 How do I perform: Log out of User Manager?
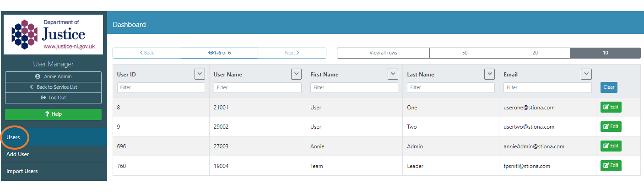54,97
